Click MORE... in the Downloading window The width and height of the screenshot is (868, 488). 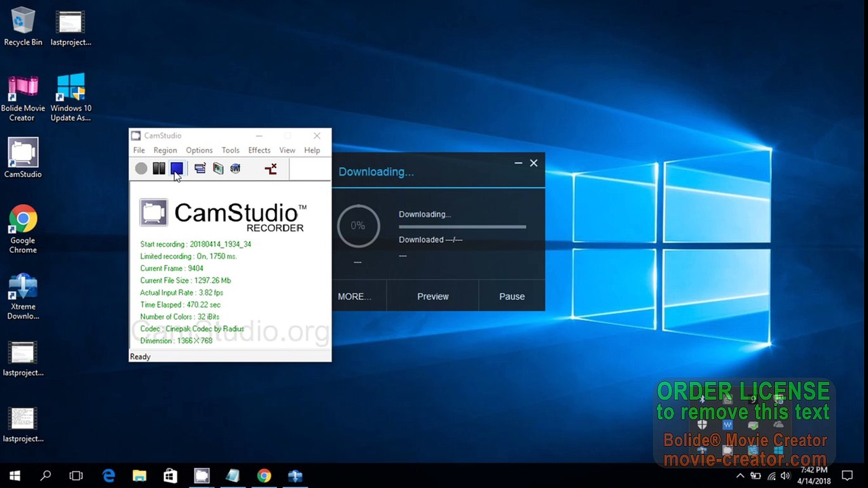tap(355, 296)
